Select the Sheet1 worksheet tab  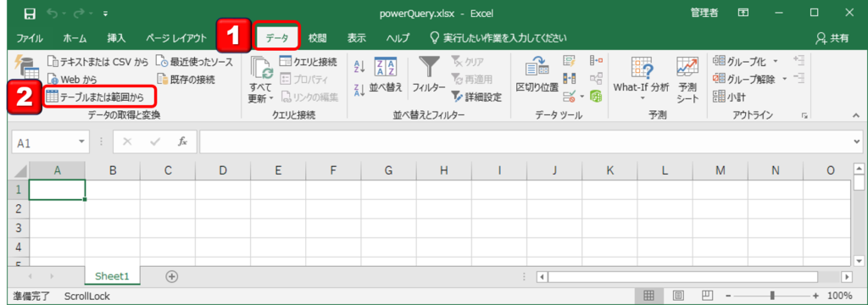(x=113, y=276)
